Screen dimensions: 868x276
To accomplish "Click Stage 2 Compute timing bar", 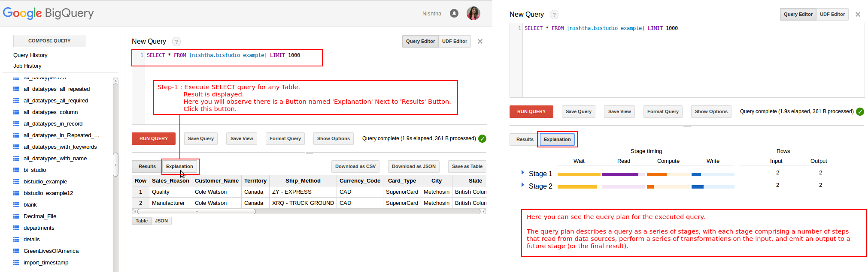I will (668, 187).
